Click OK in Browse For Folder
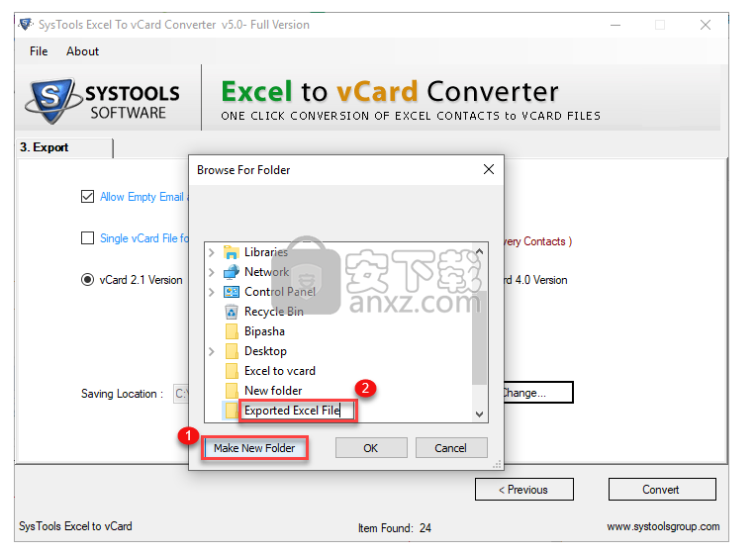This screenshot has height=553, width=756. click(371, 448)
